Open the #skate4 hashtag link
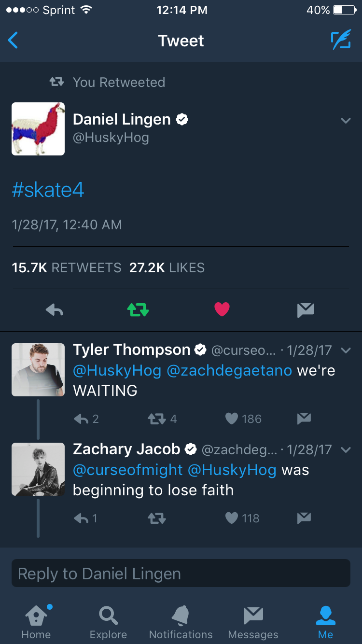This screenshot has width=362, height=644. pos(48,190)
